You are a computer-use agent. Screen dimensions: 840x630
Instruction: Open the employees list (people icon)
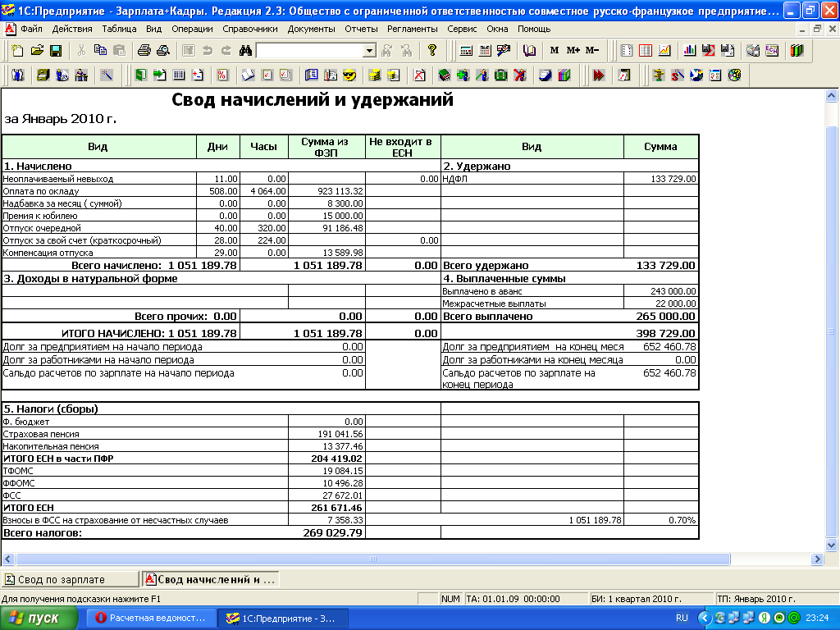(18, 75)
